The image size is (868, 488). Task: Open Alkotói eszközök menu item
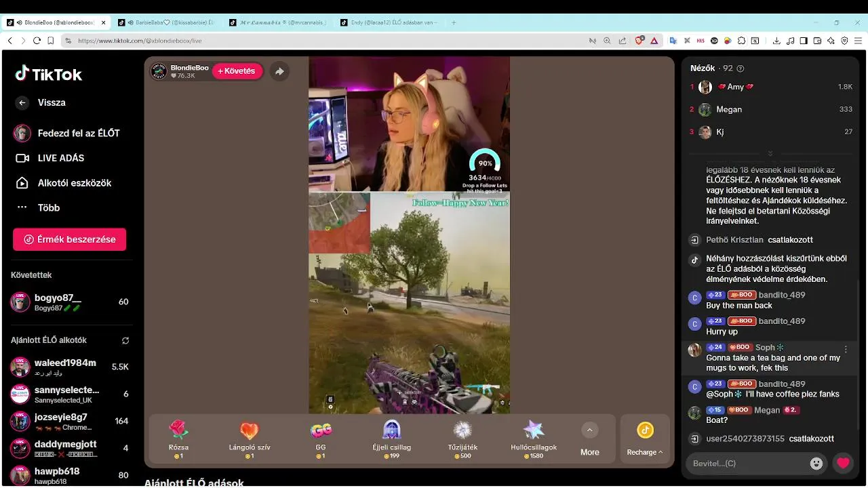pos(64,183)
